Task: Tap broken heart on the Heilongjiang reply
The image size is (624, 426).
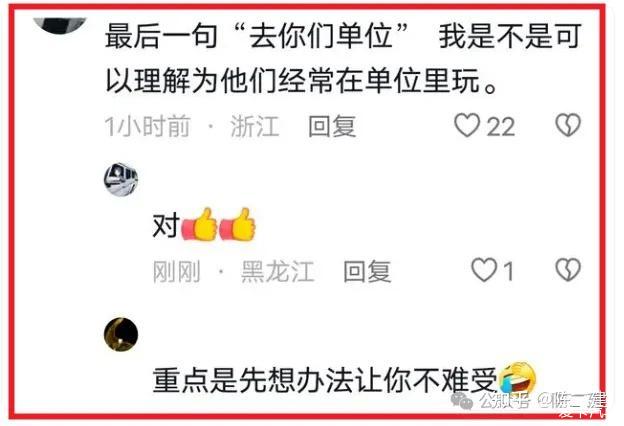Action: [568, 270]
